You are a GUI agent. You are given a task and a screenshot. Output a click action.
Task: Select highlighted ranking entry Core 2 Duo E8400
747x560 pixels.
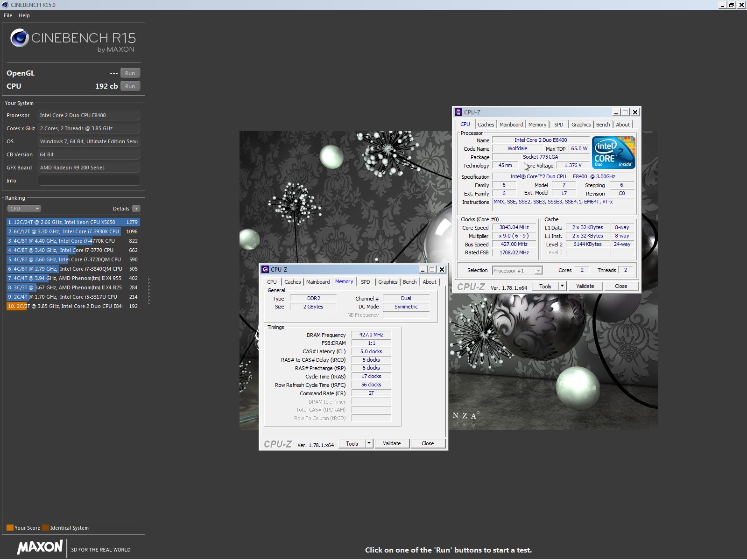point(73,306)
